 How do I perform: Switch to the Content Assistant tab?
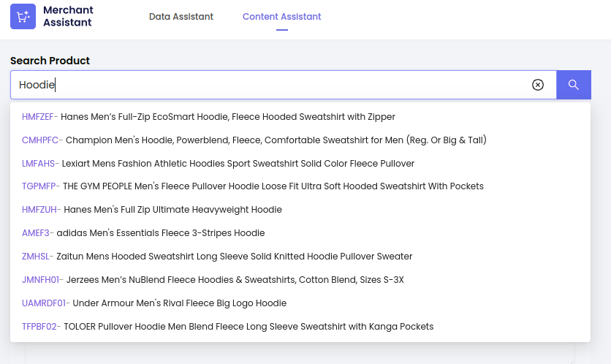(x=281, y=17)
